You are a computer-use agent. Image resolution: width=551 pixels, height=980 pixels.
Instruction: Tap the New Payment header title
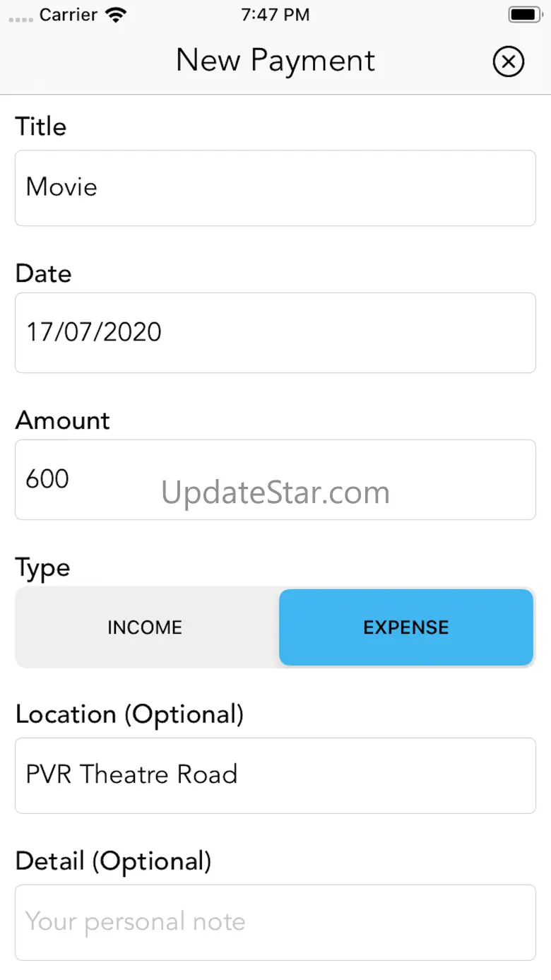(x=275, y=61)
